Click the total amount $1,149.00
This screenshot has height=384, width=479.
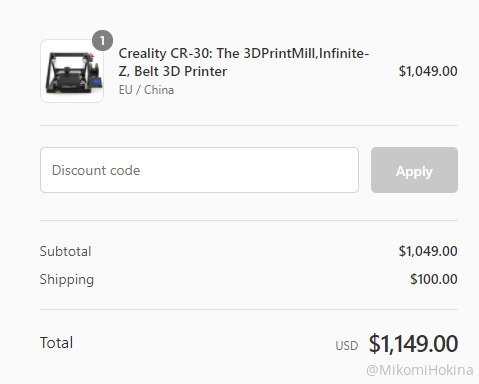[x=413, y=344]
